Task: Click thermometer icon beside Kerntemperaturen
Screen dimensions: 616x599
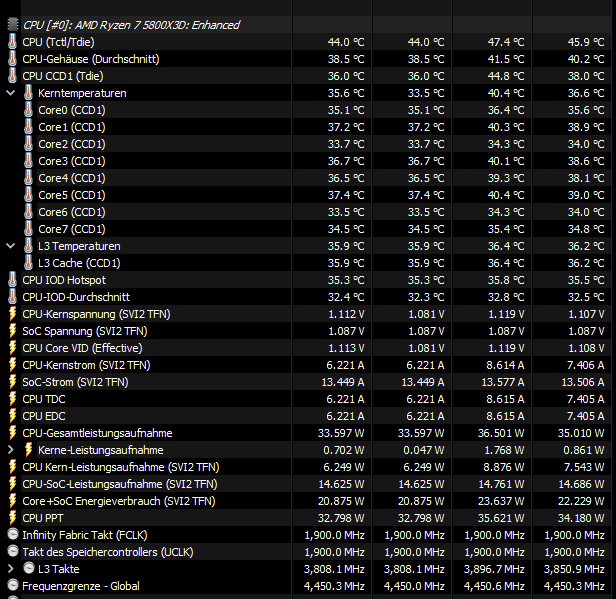Action: tap(28, 93)
